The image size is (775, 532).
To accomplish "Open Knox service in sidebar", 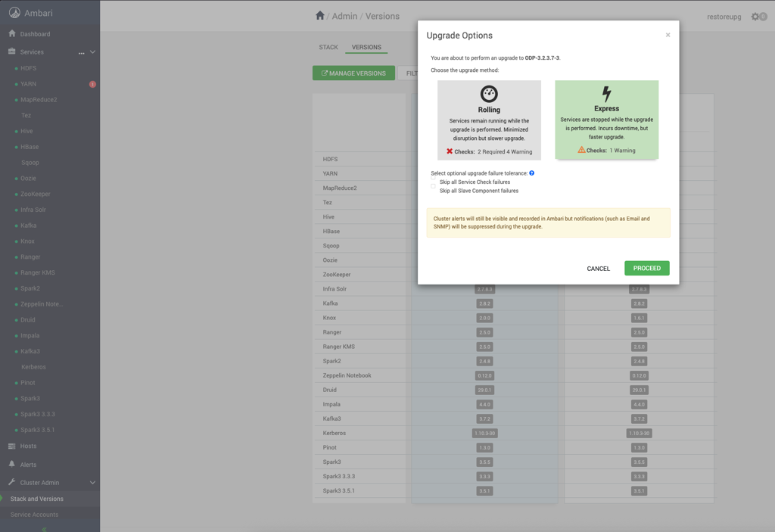I will pyautogui.click(x=27, y=241).
